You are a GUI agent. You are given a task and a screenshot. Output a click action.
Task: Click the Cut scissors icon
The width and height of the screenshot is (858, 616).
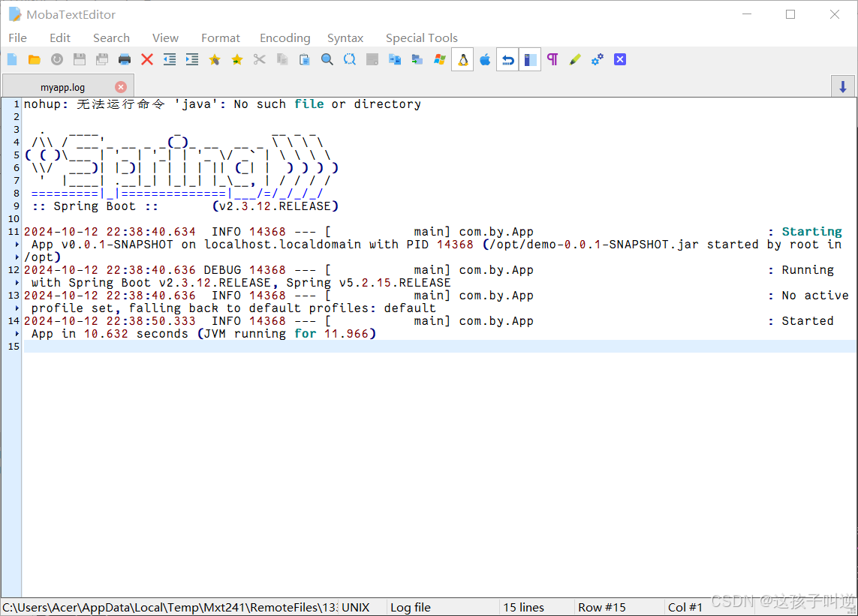260,59
